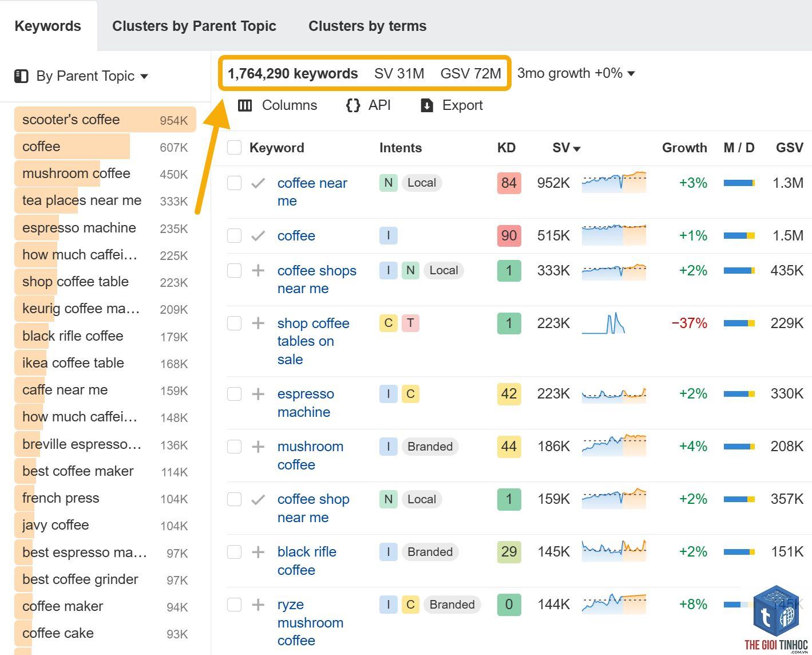
Task: Click T intent badge for shop coffee tables
Action: (x=410, y=323)
